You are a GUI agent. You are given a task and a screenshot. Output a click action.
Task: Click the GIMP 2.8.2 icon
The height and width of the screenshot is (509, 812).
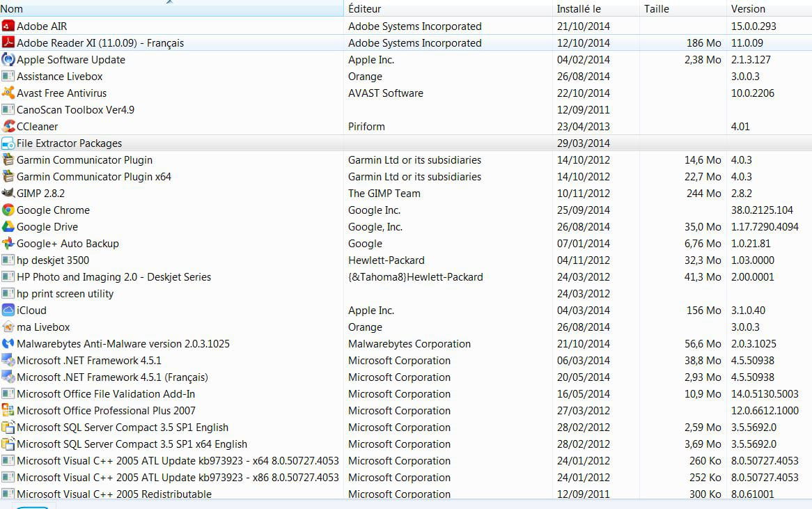(x=8, y=193)
